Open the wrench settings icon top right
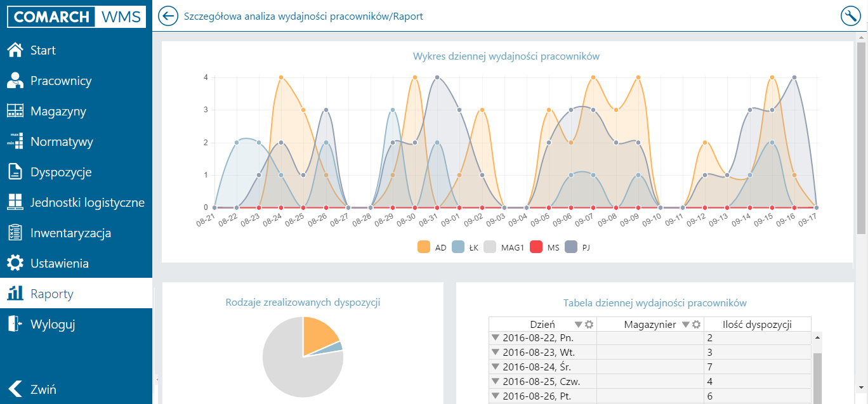Viewport: 868px width, 404px height. coord(850,16)
